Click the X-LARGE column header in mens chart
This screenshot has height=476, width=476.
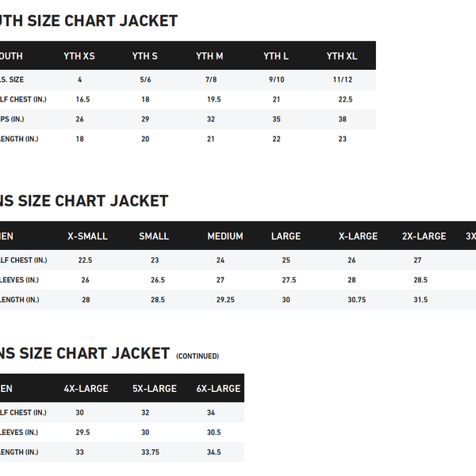click(x=358, y=236)
